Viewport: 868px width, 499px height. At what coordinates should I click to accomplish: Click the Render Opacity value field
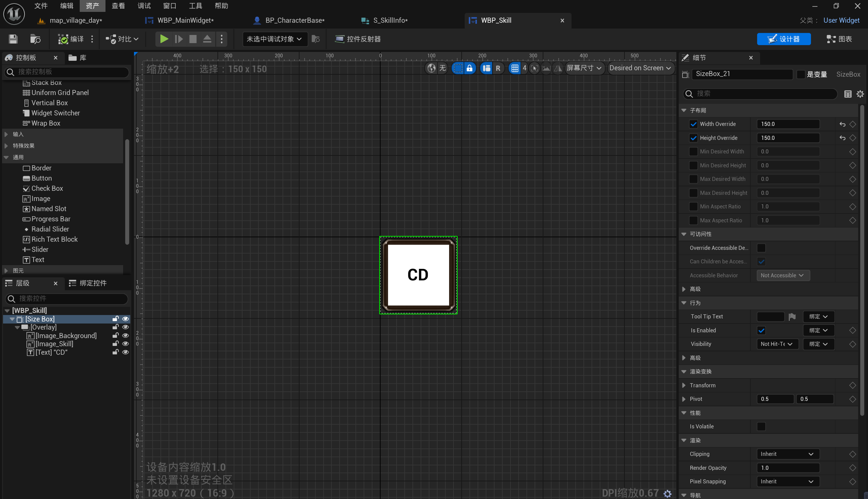point(787,467)
